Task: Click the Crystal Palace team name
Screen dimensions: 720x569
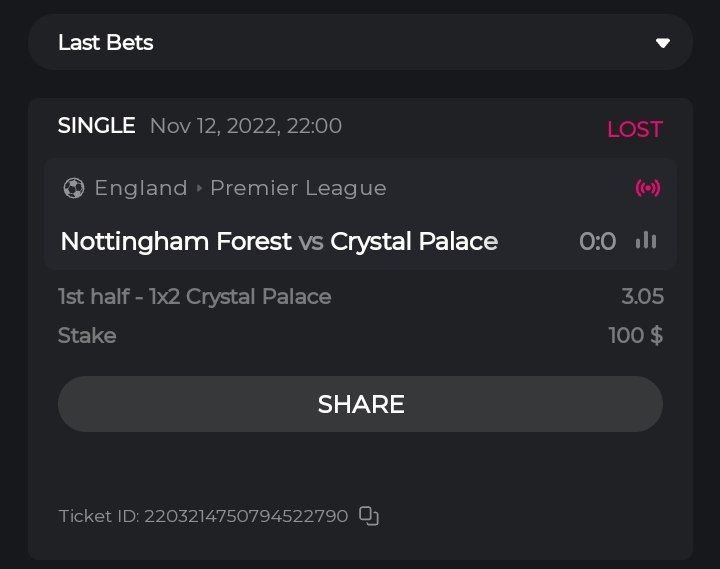Action: click(x=414, y=241)
